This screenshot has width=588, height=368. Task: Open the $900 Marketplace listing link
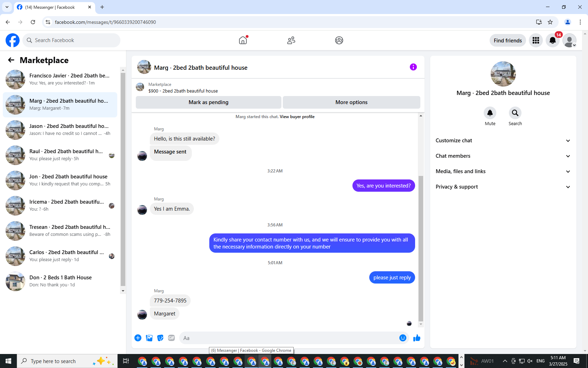pyautogui.click(x=183, y=91)
